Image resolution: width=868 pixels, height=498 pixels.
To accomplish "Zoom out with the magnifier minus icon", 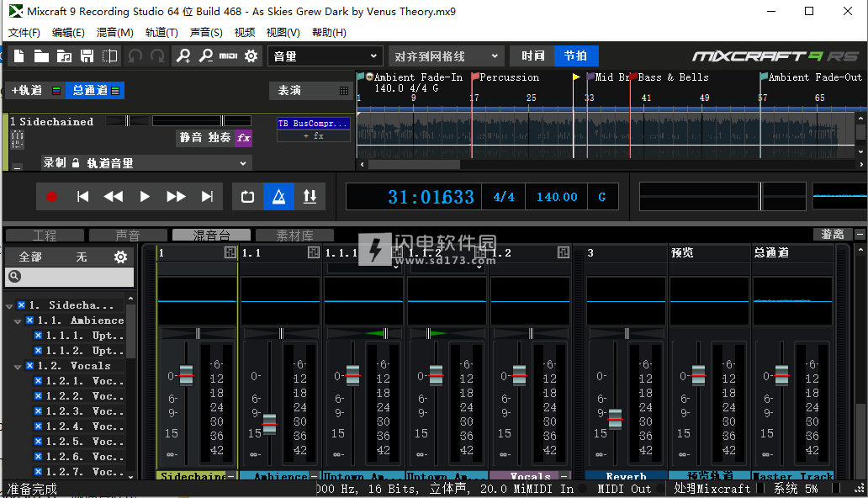I will pos(206,56).
